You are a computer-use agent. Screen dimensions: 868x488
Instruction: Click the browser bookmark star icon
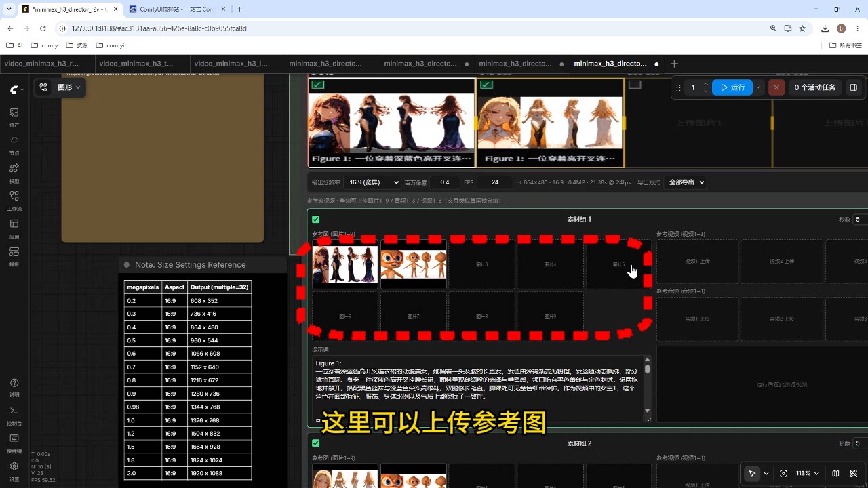click(803, 28)
